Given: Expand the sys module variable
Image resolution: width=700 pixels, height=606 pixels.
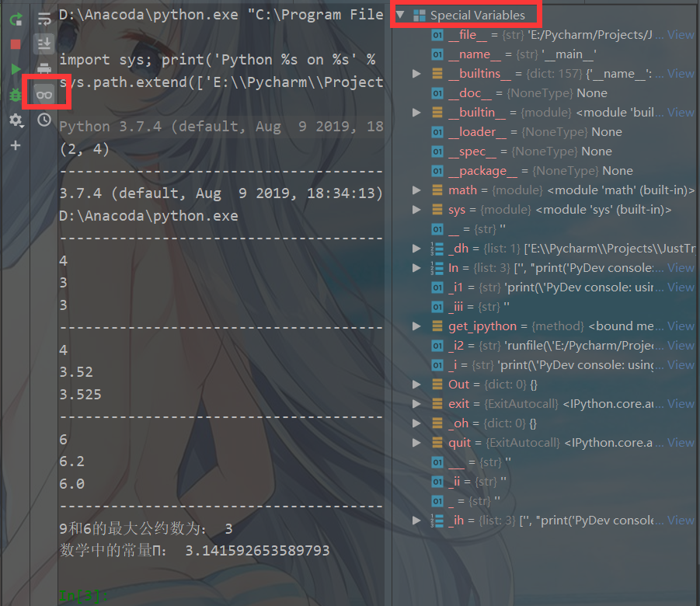Looking at the screenshot, I should coord(416,209).
